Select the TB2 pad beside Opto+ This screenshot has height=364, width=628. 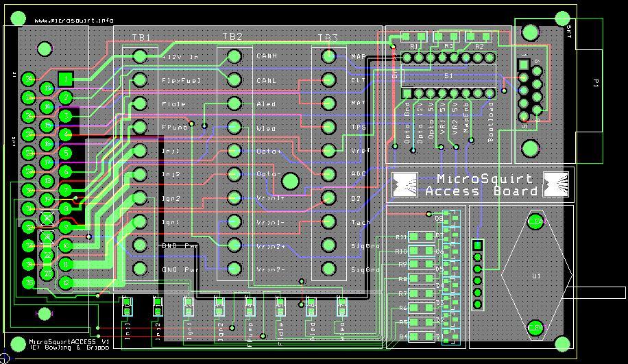(234, 151)
